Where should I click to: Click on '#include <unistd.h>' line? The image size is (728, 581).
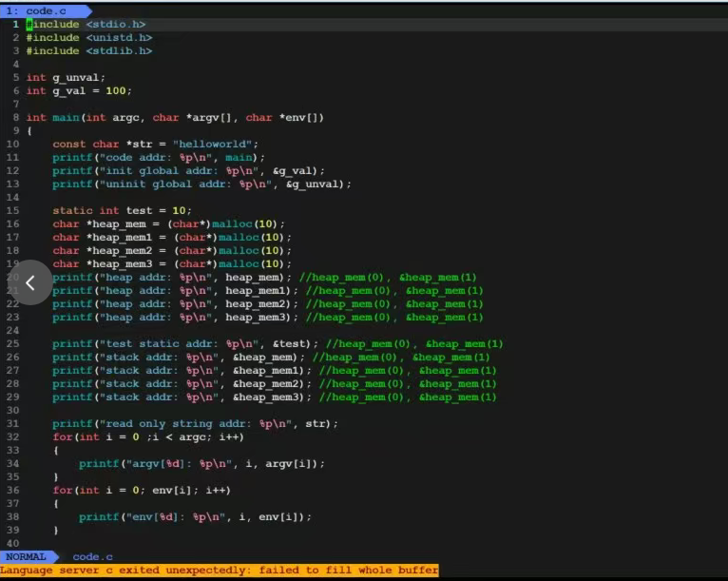89,38
